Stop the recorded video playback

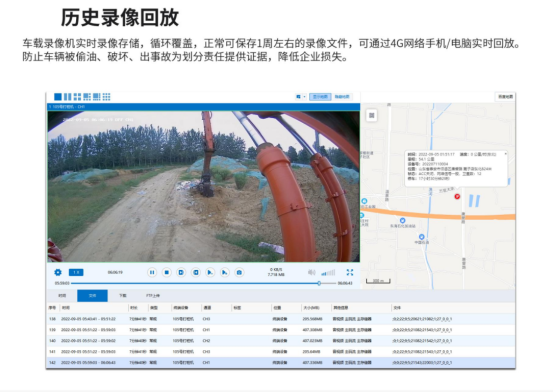[x=166, y=272]
